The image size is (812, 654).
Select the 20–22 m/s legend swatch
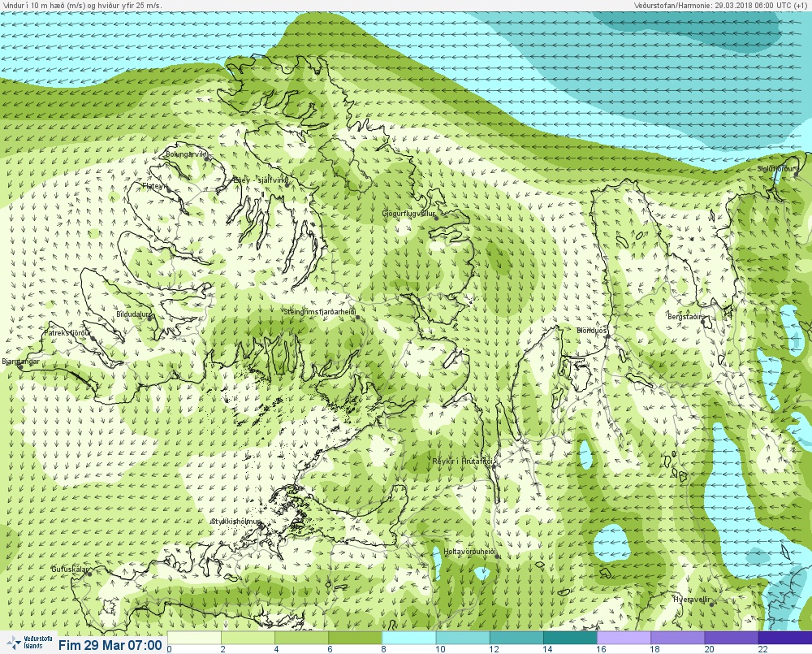tap(732, 638)
